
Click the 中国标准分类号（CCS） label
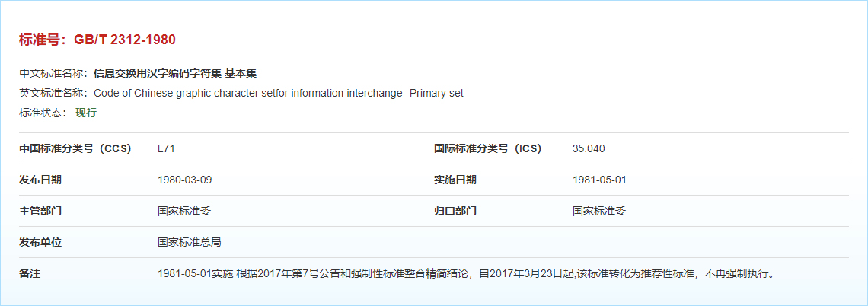coord(75,148)
